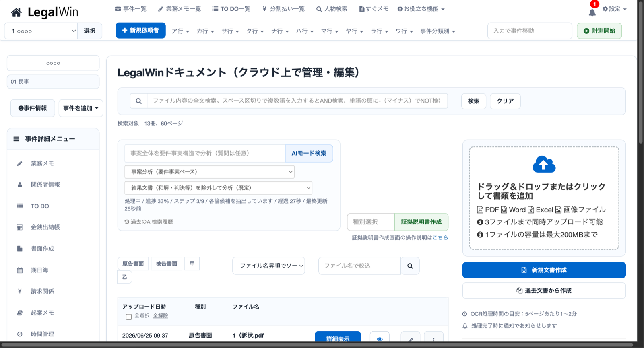This screenshot has height=348, width=644.
Task: Click the 全解除 link
Action: click(x=161, y=316)
